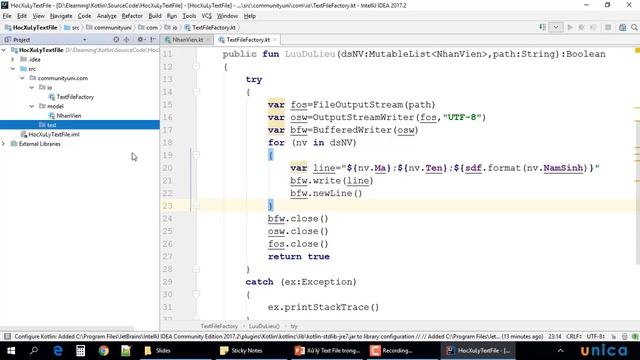
Task: Open the Refactor menu
Action: (132, 16)
